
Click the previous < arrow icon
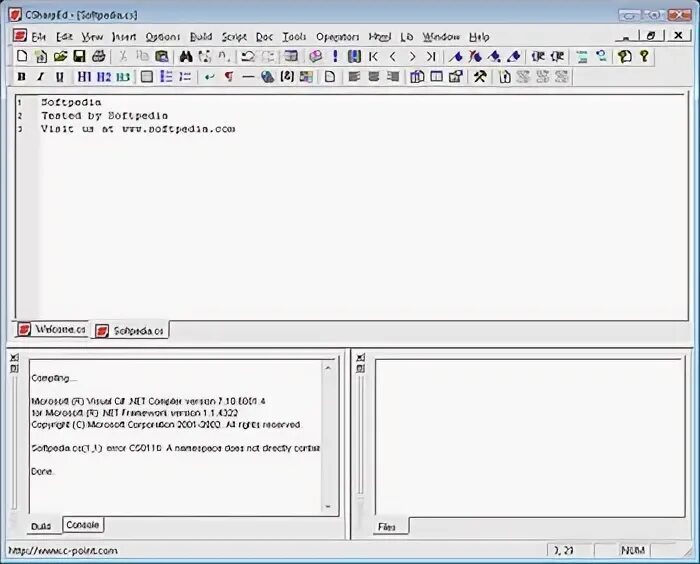[393, 56]
